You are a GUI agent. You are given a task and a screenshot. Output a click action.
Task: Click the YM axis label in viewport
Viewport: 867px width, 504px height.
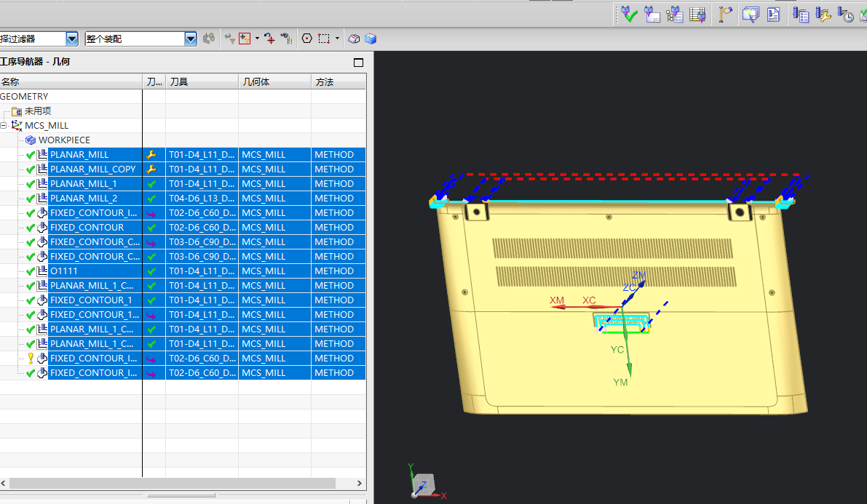[x=620, y=382]
